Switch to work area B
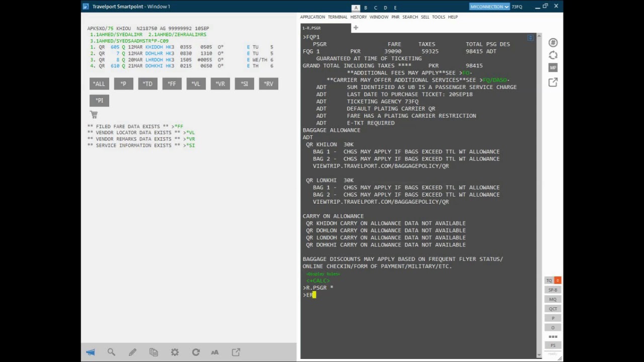Image resolution: width=644 pixels, height=362 pixels. pos(366,8)
